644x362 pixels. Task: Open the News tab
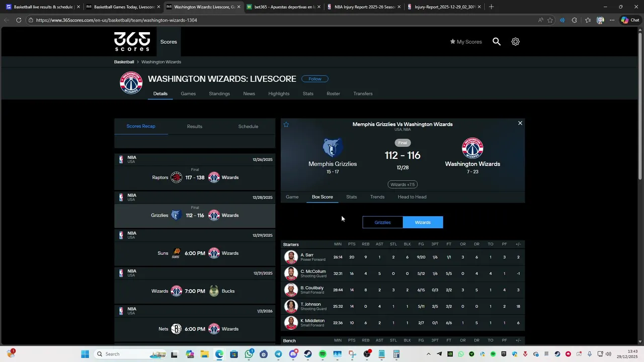click(249, 94)
